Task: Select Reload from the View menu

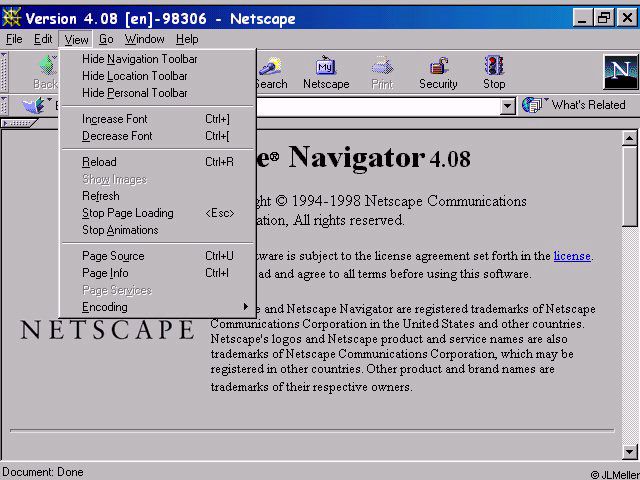Action: (x=158, y=162)
